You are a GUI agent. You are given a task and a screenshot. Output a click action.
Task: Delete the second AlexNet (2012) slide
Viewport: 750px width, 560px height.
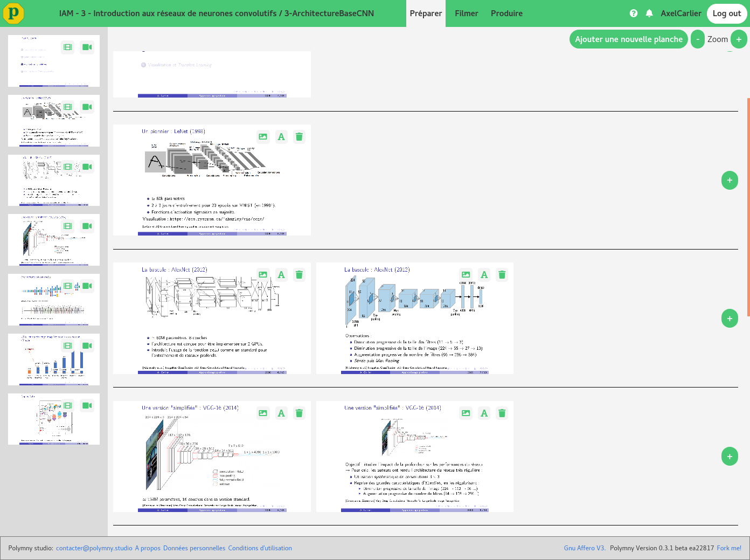pyautogui.click(x=502, y=275)
